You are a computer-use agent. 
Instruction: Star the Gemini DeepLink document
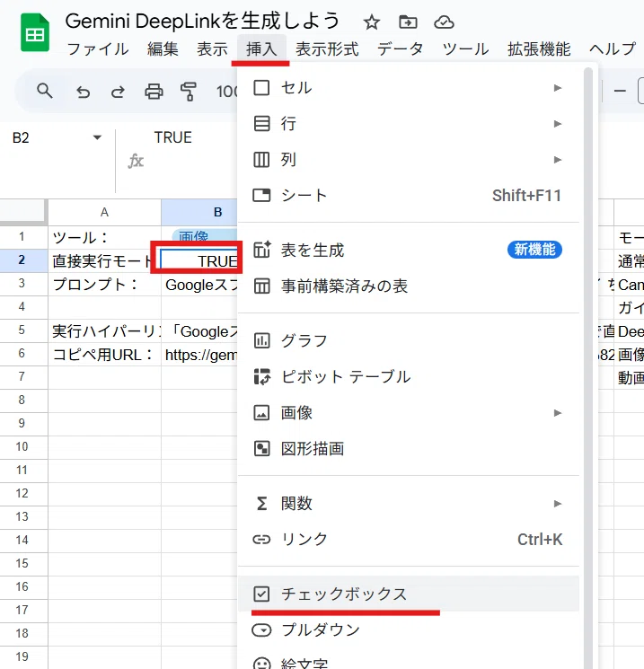[371, 22]
